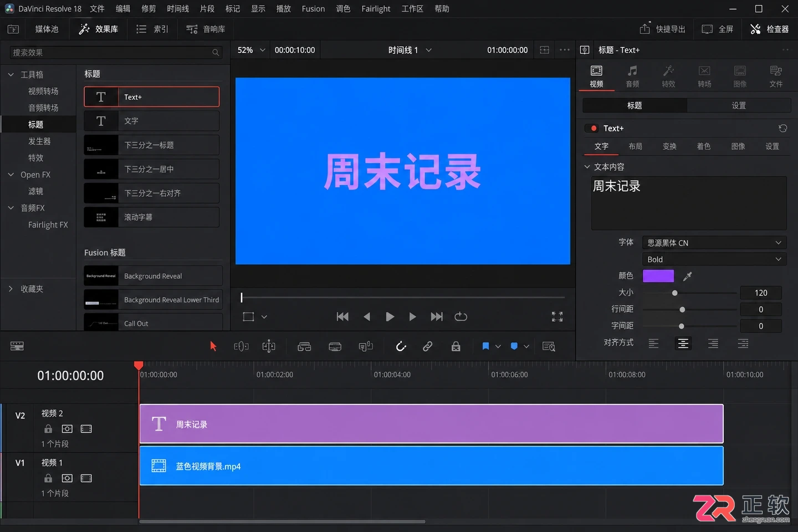
Task: Play the timeline forward
Action: pos(390,316)
